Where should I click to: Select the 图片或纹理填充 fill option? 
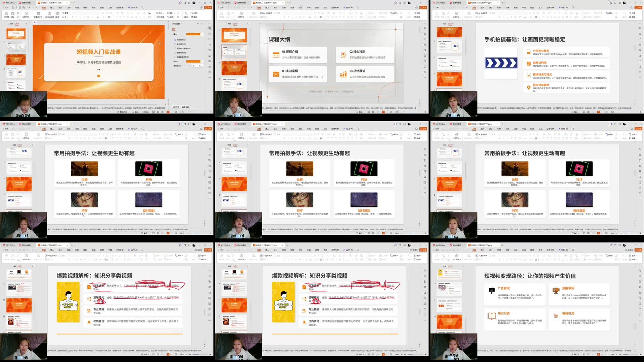tap(175, 48)
